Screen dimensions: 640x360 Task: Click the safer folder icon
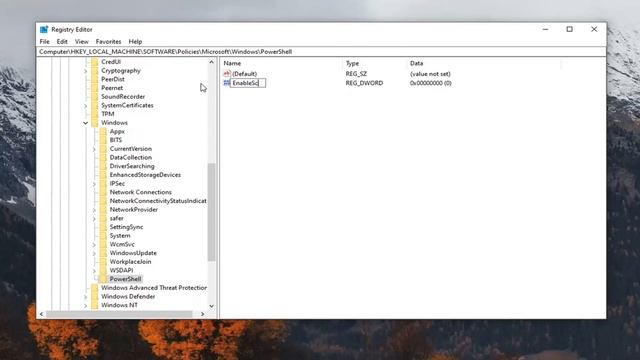point(103,218)
